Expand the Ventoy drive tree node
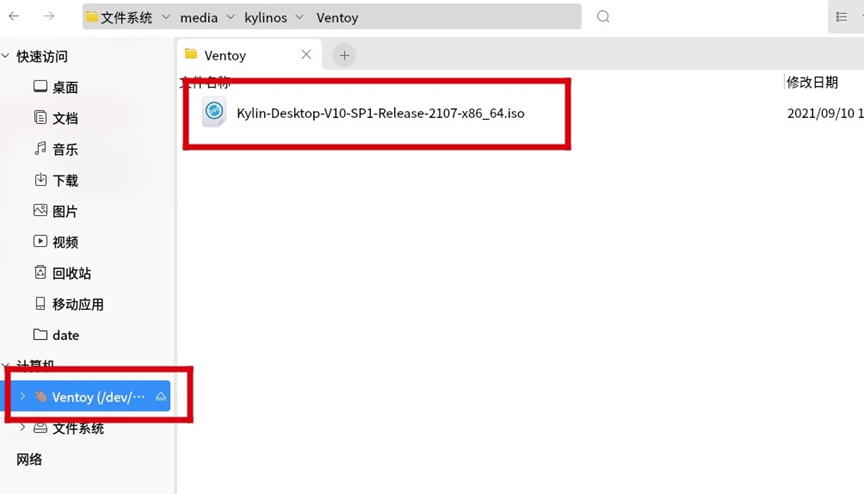The height and width of the screenshot is (494, 864). (22, 397)
